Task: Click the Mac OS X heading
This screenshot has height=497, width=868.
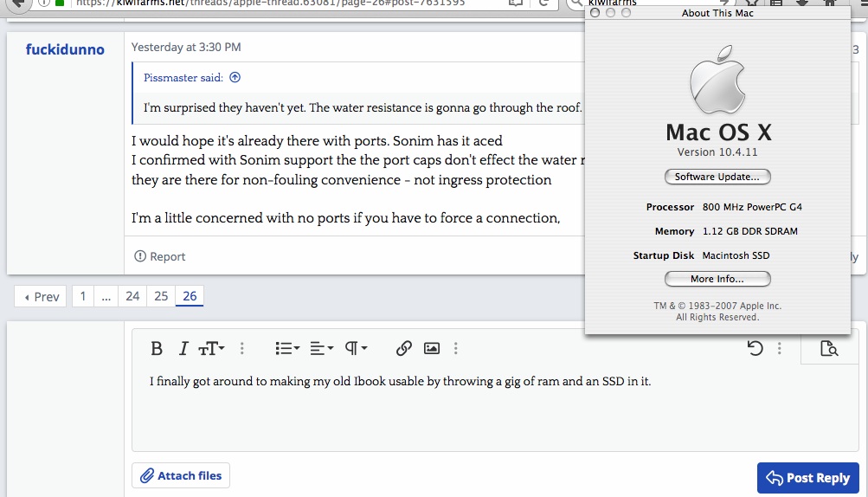Action: click(718, 132)
